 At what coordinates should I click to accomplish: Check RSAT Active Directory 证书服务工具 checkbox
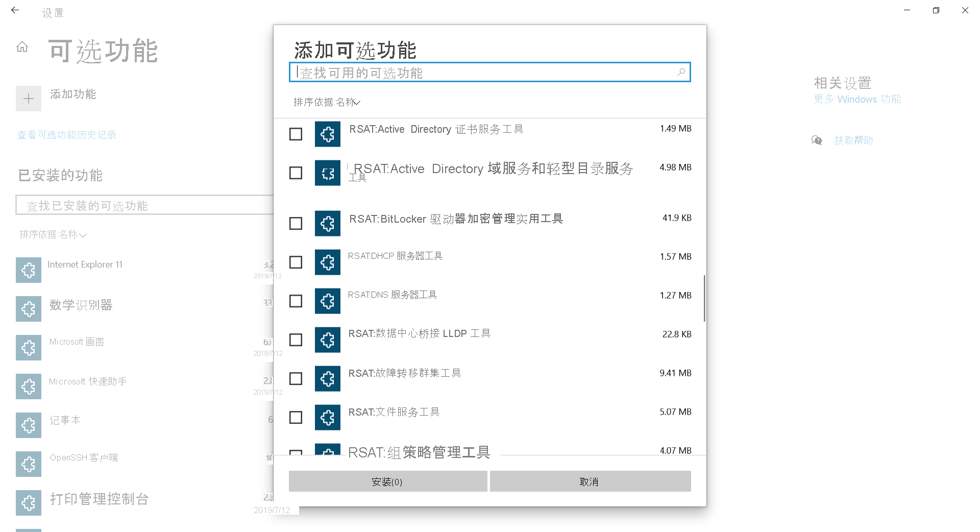coord(296,134)
